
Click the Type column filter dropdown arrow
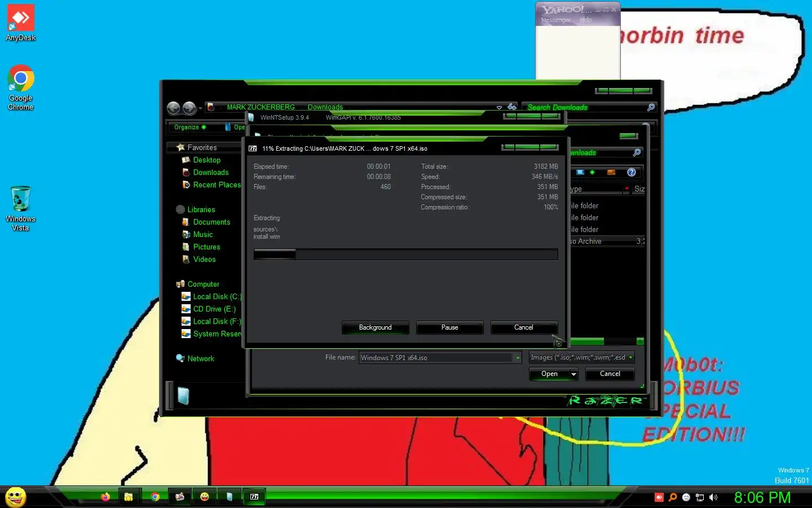pyautogui.click(x=626, y=189)
